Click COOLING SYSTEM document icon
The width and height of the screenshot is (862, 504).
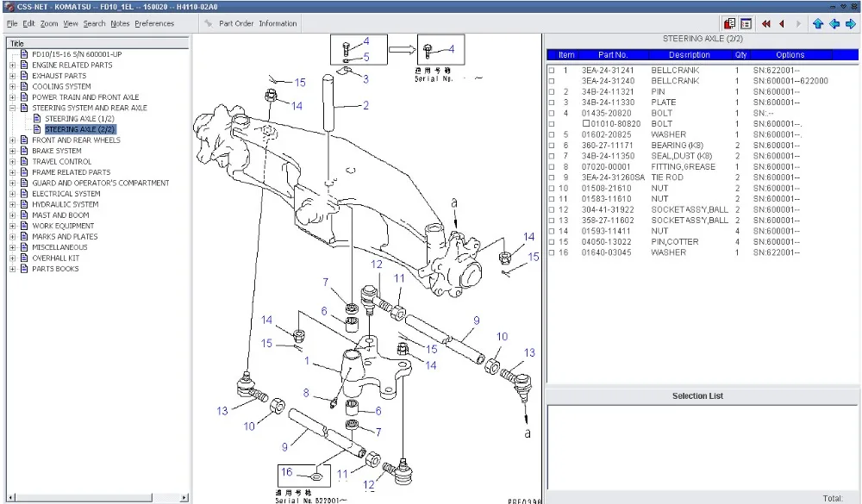pyautogui.click(x=24, y=86)
